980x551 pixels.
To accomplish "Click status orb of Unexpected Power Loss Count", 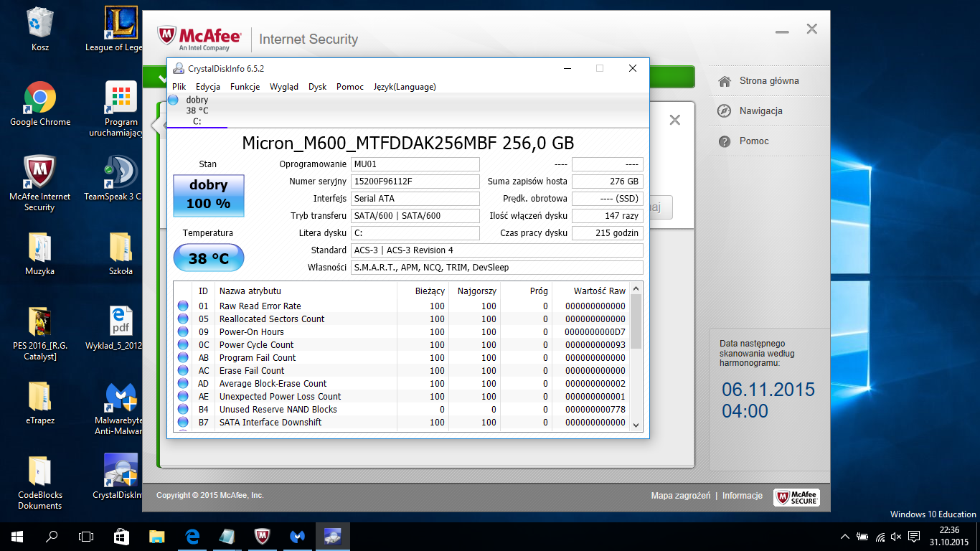I will (183, 397).
